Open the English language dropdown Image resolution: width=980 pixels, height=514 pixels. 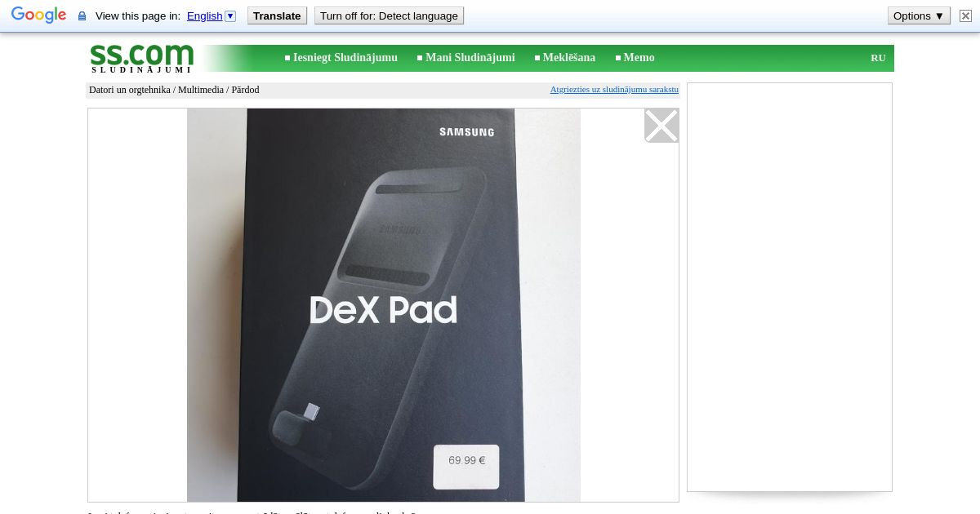pyautogui.click(x=211, y=16)
